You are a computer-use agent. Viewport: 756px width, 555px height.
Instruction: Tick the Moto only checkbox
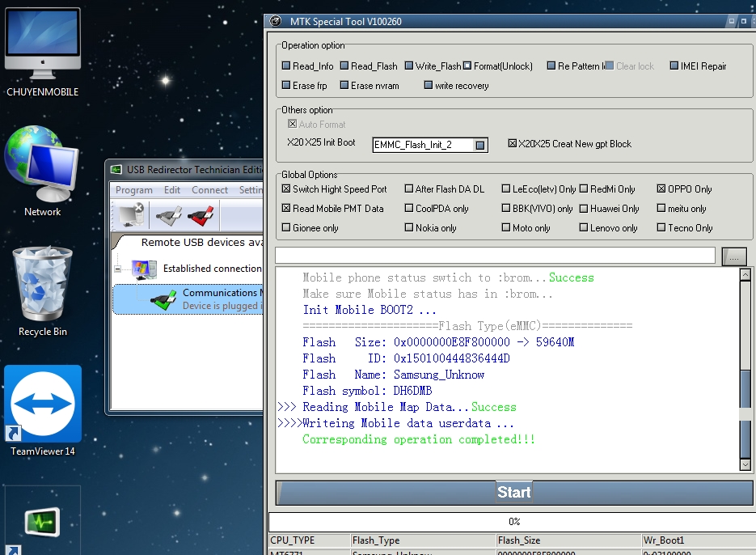(x=506, y=227)
